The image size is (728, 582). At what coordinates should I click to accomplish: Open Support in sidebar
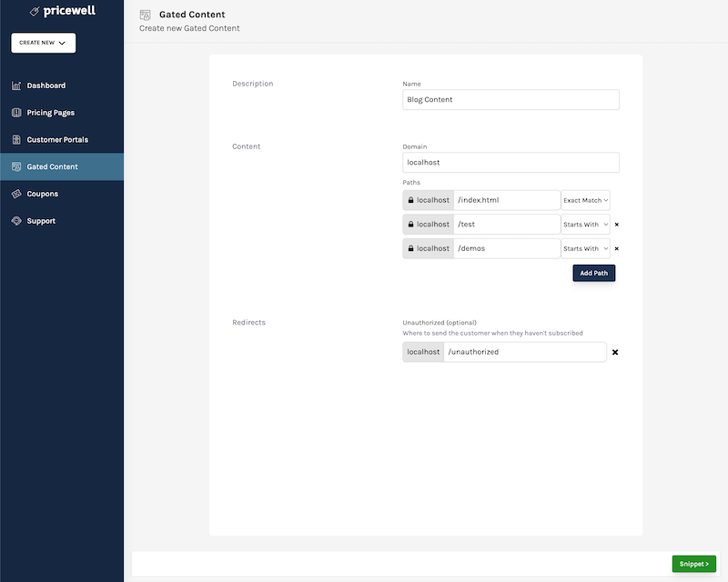pyautogui.click(x=62, y=221)
